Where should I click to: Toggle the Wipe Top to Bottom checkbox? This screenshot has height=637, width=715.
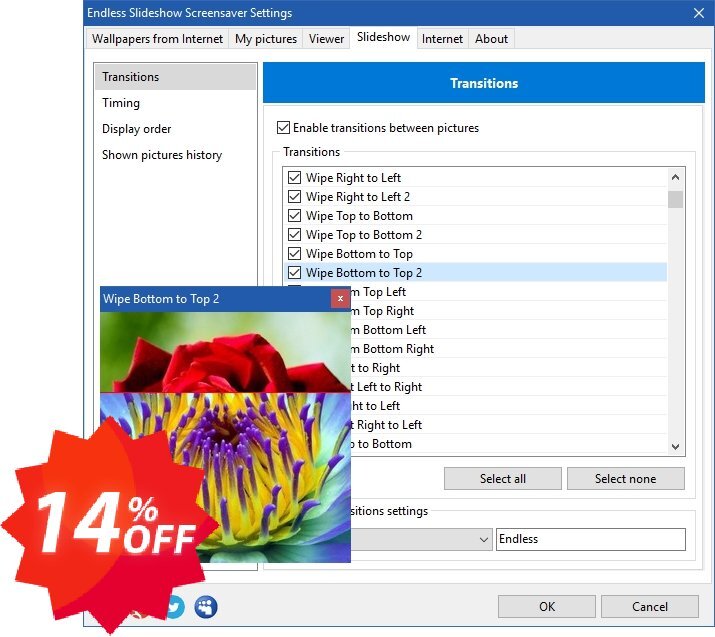pyautogui.click(x=295, y=216)
